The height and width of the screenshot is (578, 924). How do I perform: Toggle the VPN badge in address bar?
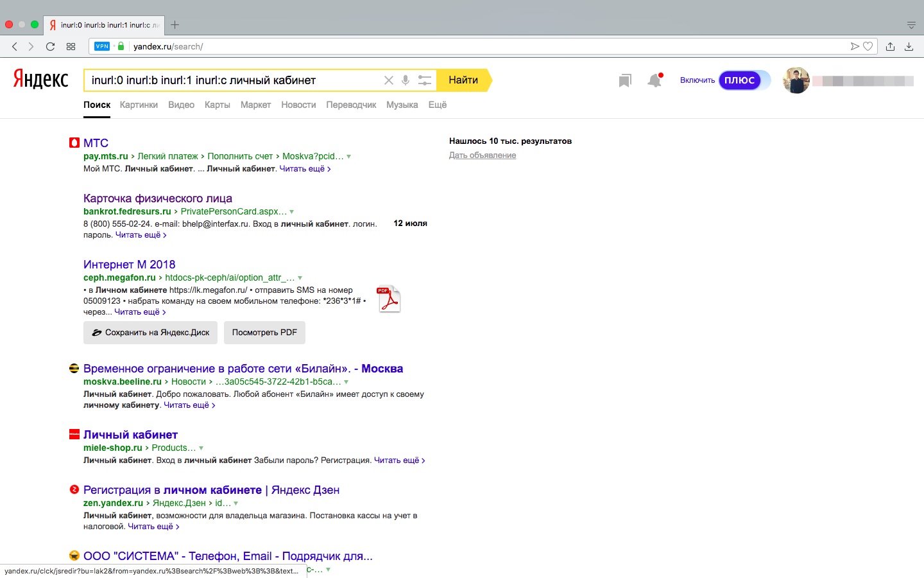(102, 46)
